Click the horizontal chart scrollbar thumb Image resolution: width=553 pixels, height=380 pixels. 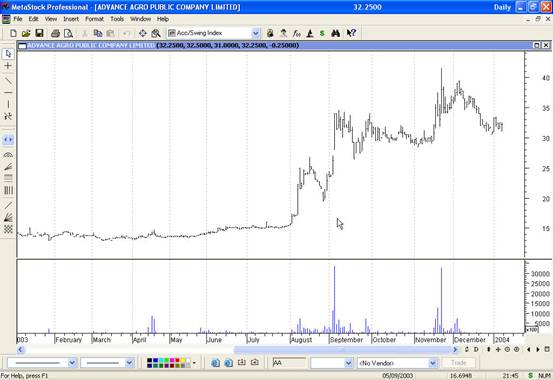(342, 349)
